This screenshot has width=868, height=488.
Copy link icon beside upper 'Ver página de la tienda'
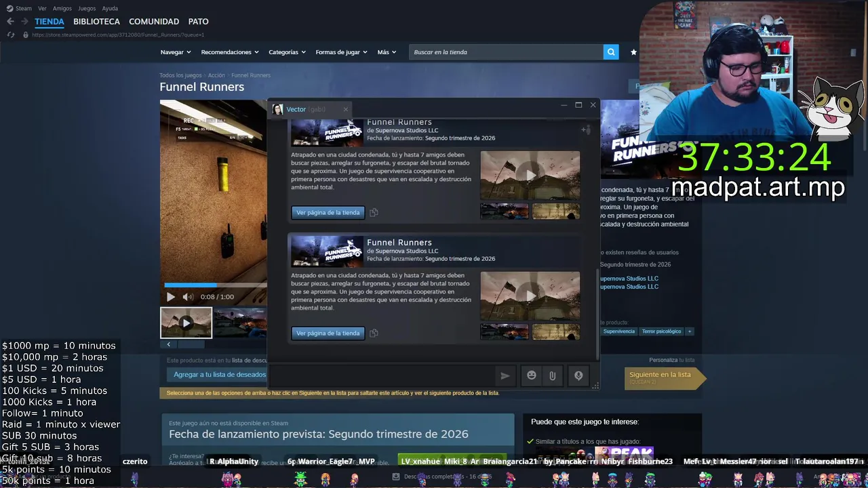(374, 212)
